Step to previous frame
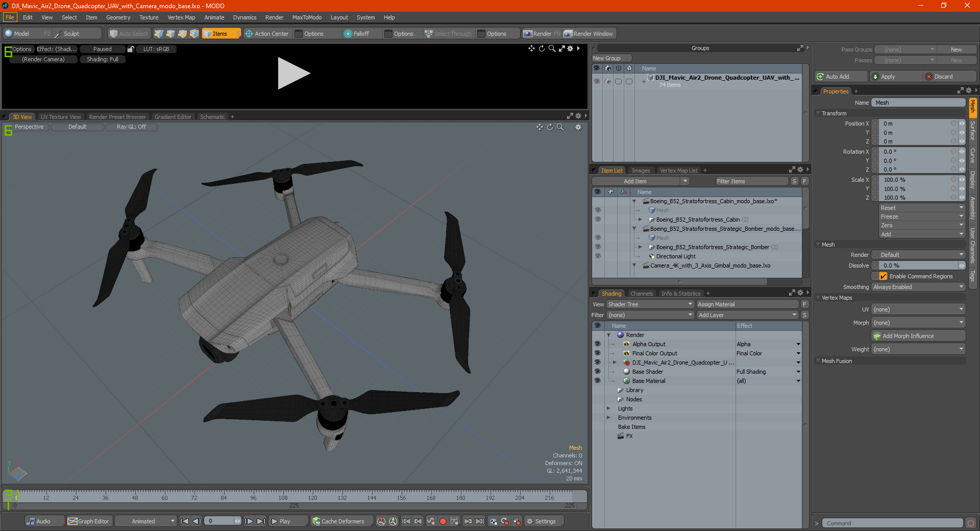Image resolution: width=980 pixels, height=531 pixels. (x=197, y=521)
